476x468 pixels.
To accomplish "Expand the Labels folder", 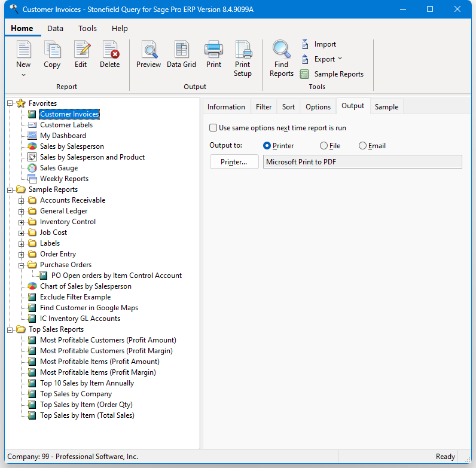I will coord(21,244).
